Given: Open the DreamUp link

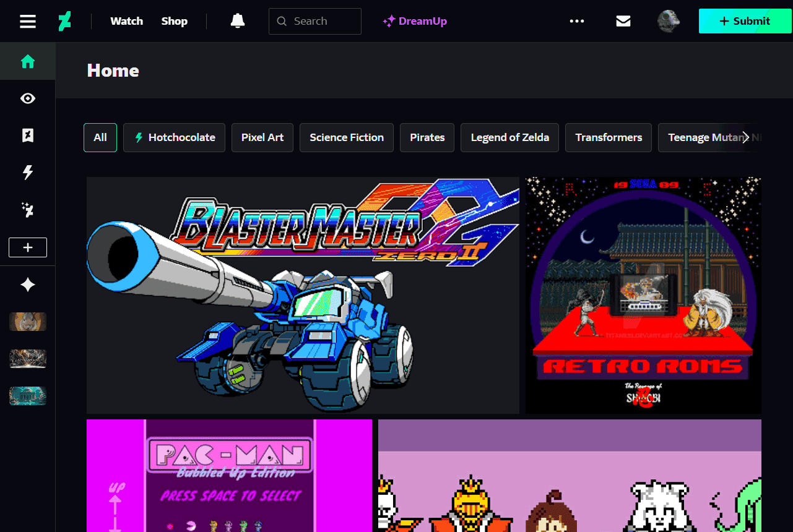Looking at the screenshot, I should pos(415,21).
